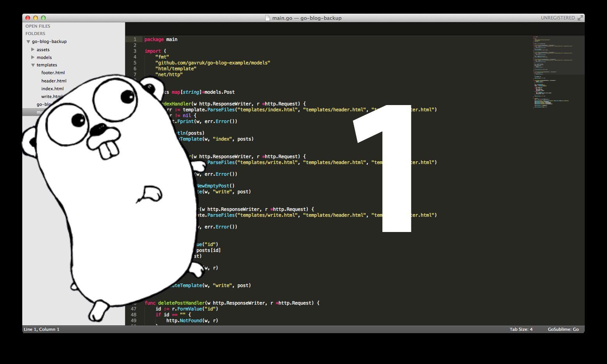Click the minimap to jump in file
Screen dimensions: 607x364
click(x=559, y=72)
